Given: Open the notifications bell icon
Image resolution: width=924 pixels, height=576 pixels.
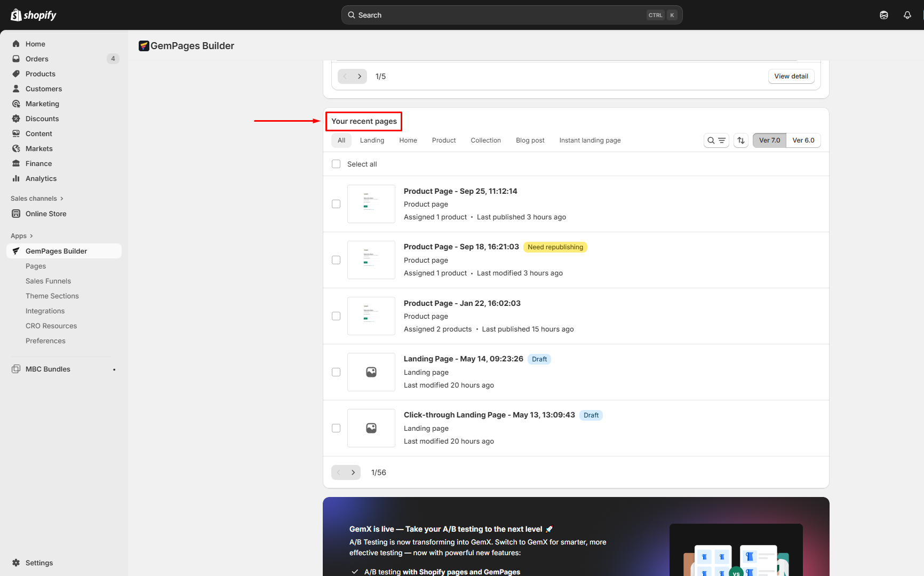Looking at the screenshot, I should tap(907, 15).
